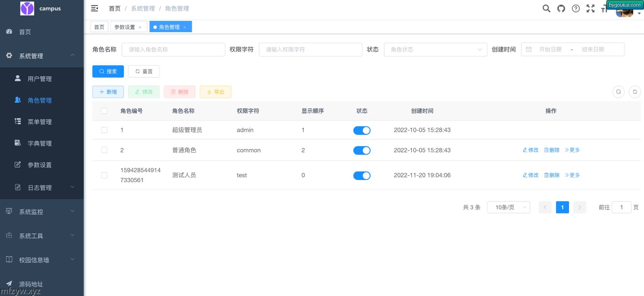Toggle fullscreen mode icon

tap(591, 9)
